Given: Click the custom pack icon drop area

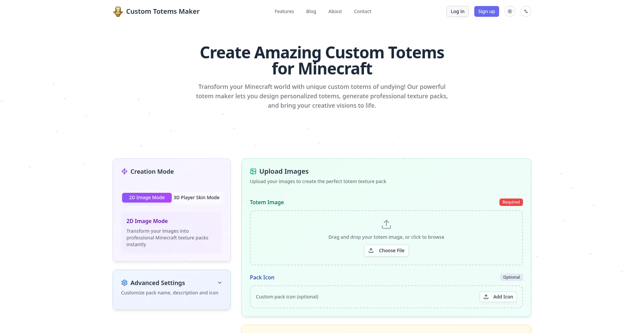Looking at the screenshot, I should click(x=386, y=297).
